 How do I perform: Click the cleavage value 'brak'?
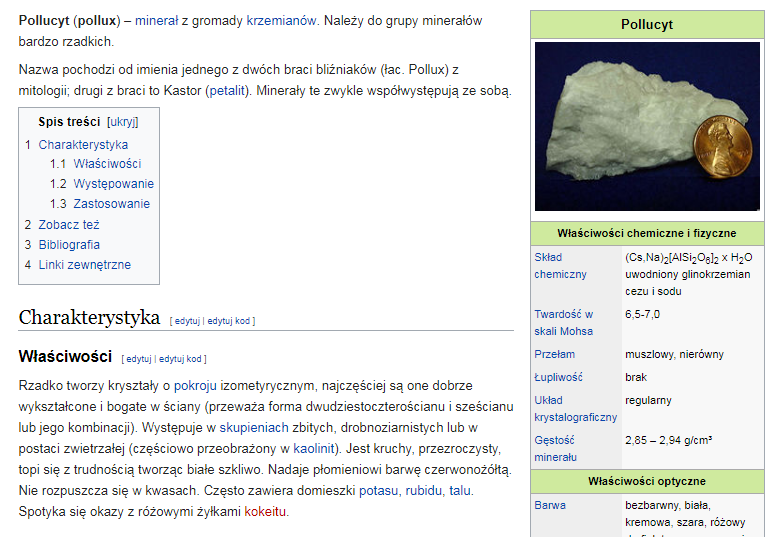tap(636, 377)
